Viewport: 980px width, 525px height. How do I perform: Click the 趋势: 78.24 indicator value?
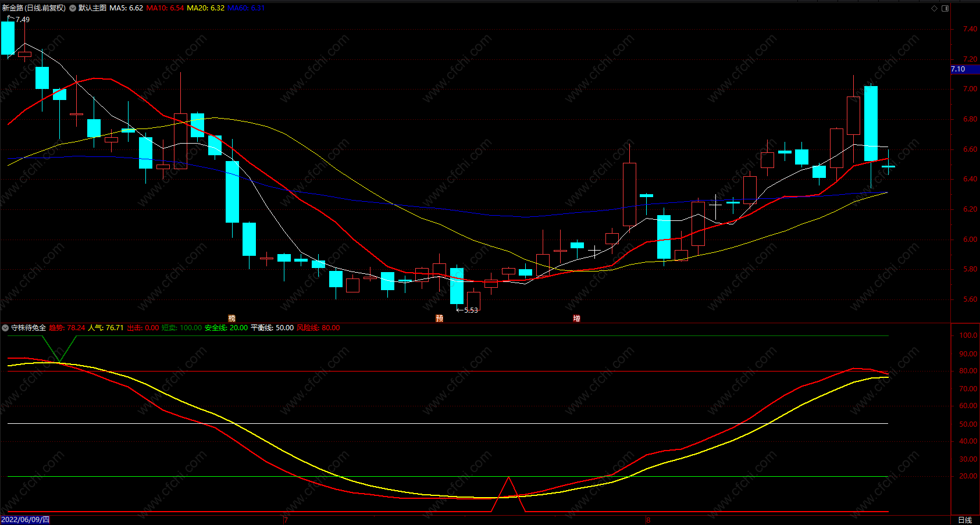tap(67, 328)
